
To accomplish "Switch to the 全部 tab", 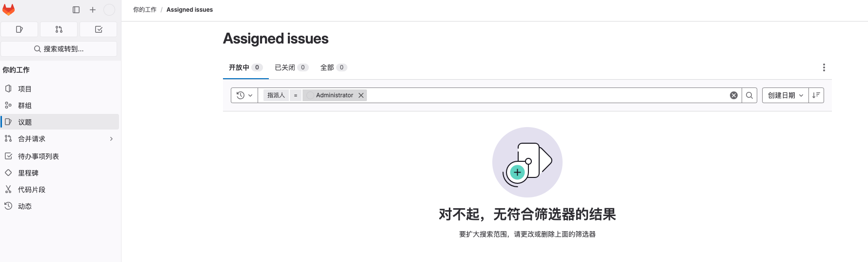I will click(x=334, y=67).
